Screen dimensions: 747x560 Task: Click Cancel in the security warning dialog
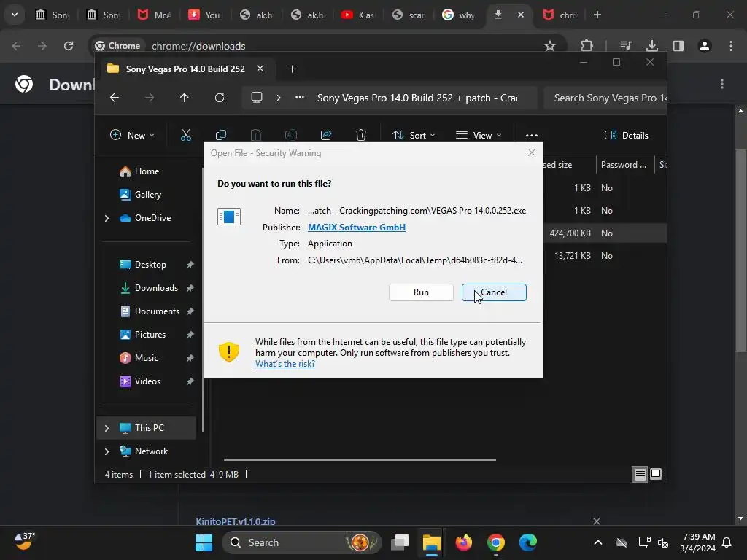494,292
